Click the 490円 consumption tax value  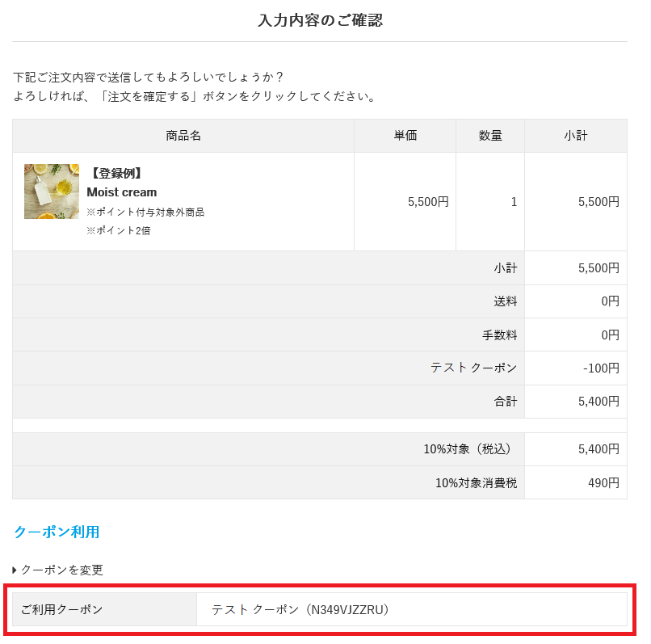(603, 483)
